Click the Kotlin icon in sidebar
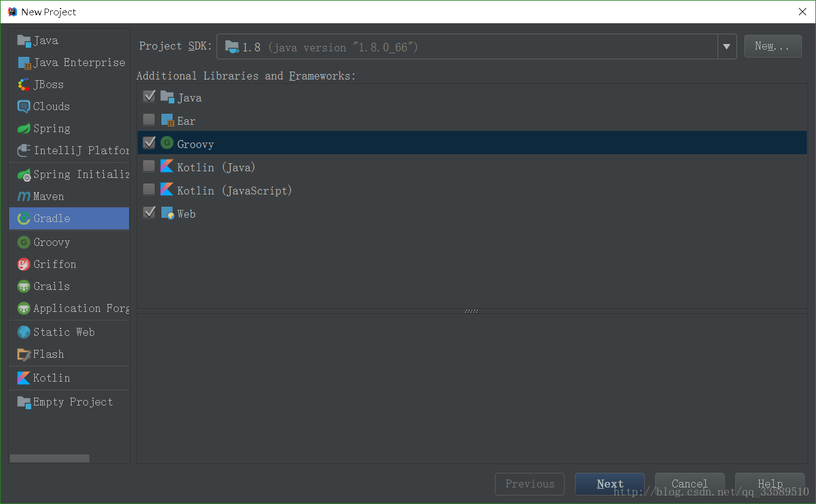816x504 pixels. (24, 379)
